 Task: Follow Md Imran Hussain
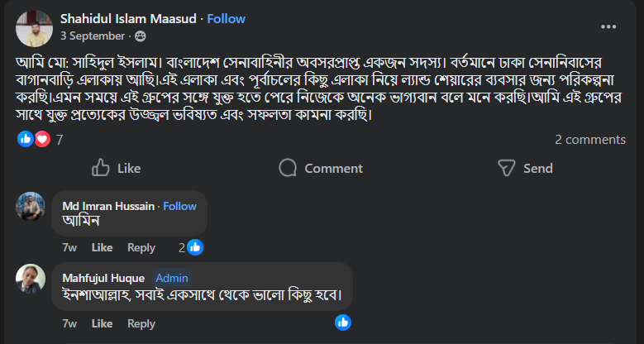179,206
